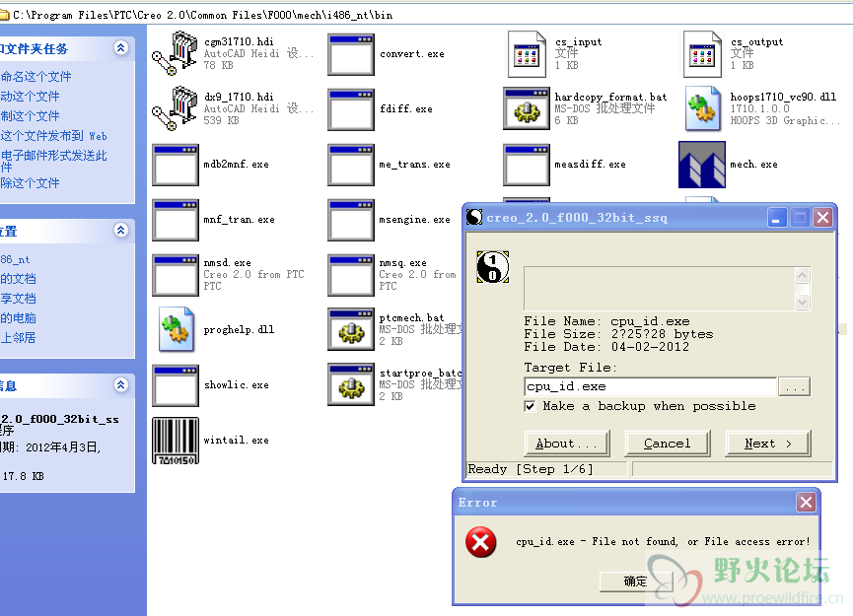Browse target file with ... button
853x616 pixels.
coord(795,387)
